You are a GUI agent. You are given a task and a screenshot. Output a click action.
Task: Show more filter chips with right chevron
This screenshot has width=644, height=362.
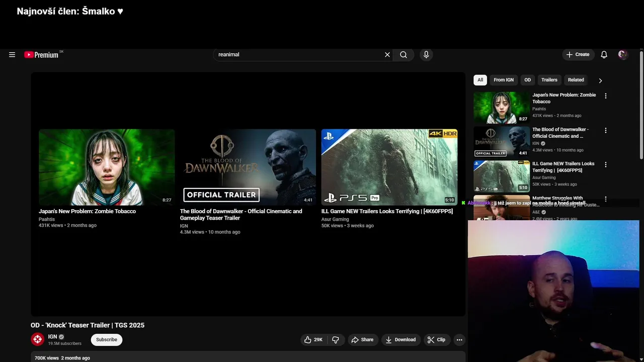click(x=600, y=80)
